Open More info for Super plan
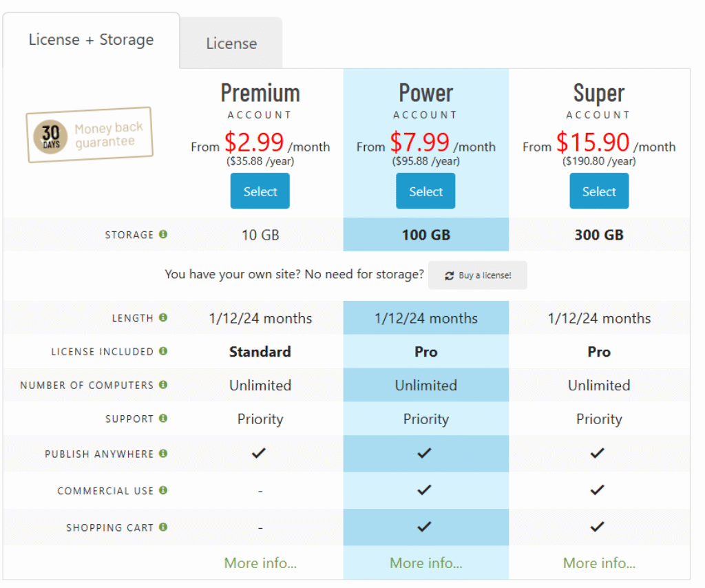 pyautogui.click(x=599, y=563)
